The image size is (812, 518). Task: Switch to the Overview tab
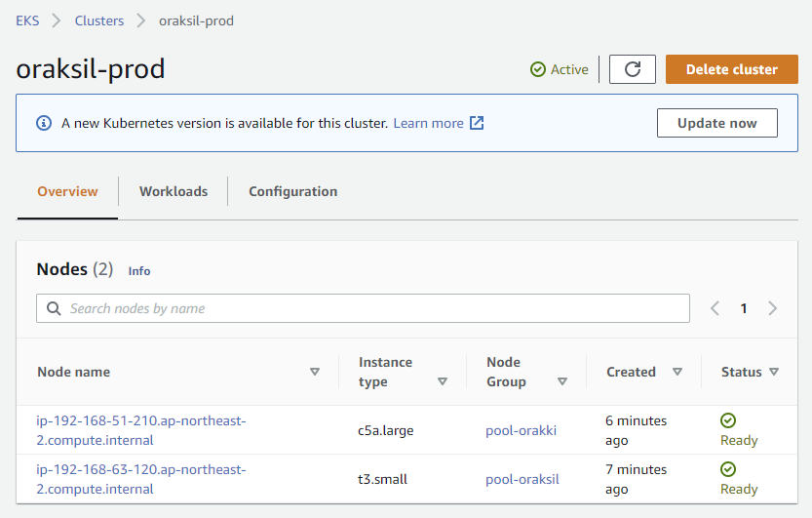[x=67, y=191]
